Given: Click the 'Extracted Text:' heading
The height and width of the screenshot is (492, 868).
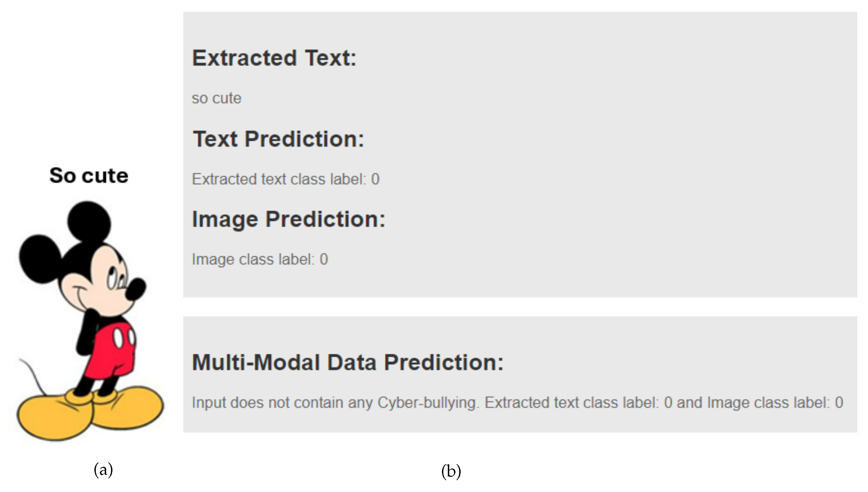Looking at the screenshot, I should tap(274, 58).
